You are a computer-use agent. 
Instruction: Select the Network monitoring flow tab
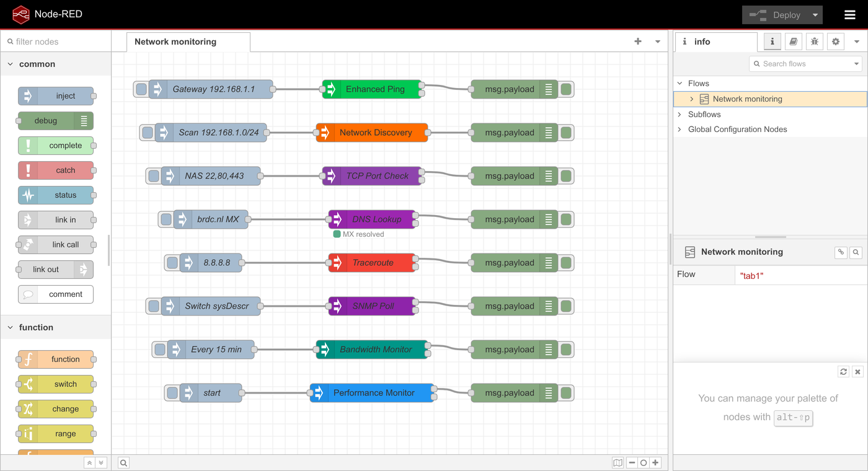pos(188,42)
